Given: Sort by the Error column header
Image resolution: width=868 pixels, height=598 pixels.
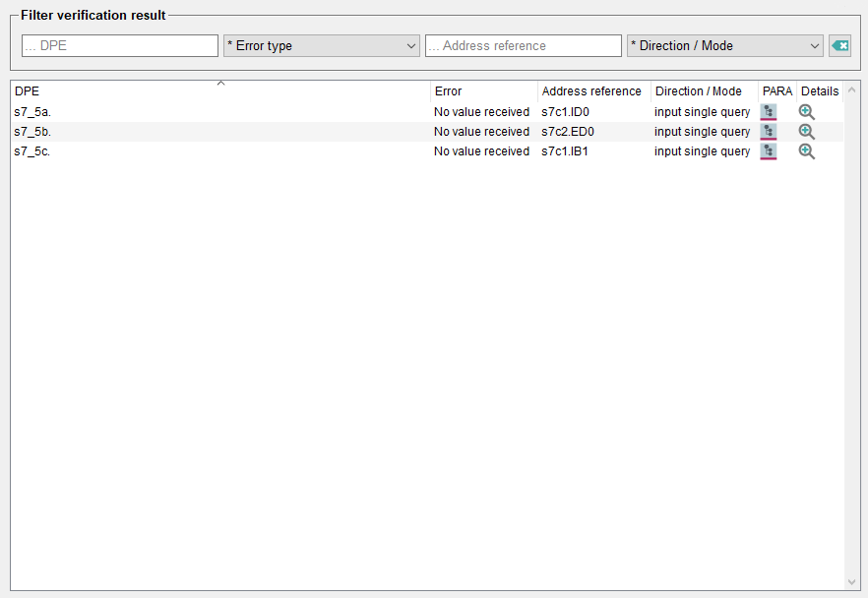Looking at the screenshot, I should [483, 91].
